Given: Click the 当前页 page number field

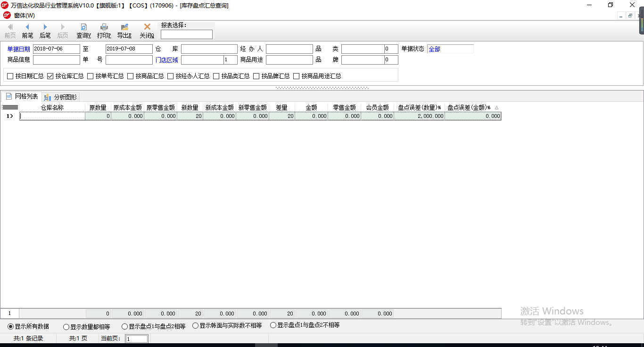Looking at the screenshot, I should 137,339.
